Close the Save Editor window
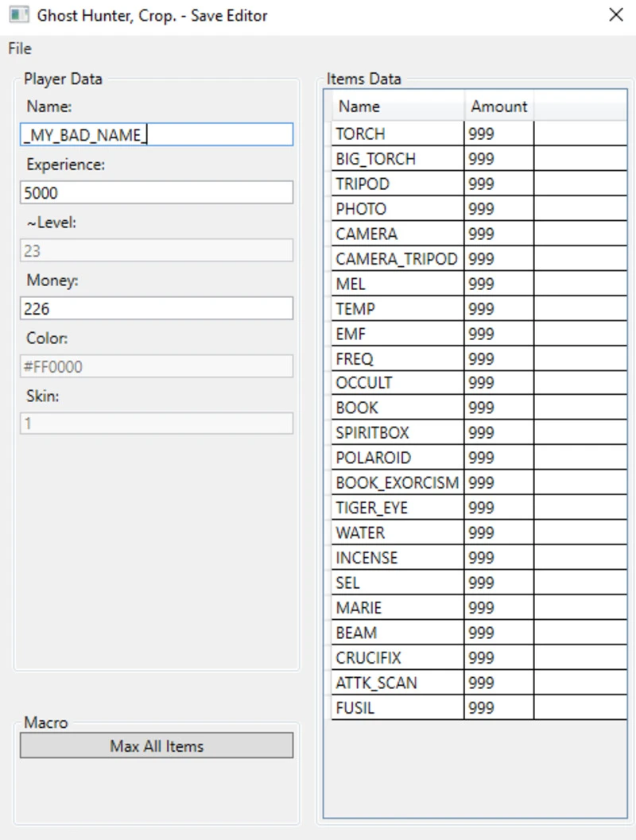The image size is (636, 840). pos(615,15)
